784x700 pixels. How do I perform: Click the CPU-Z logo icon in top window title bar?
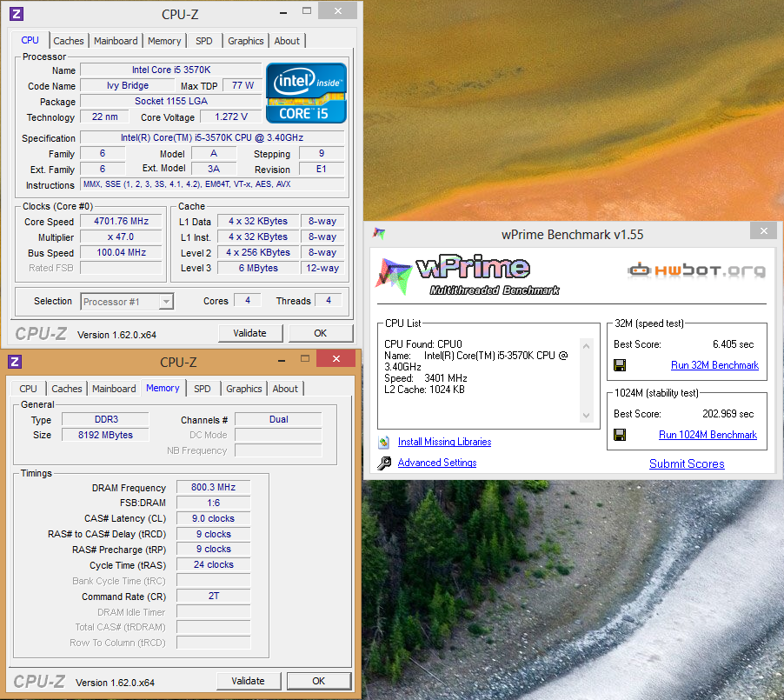(17, 14)
